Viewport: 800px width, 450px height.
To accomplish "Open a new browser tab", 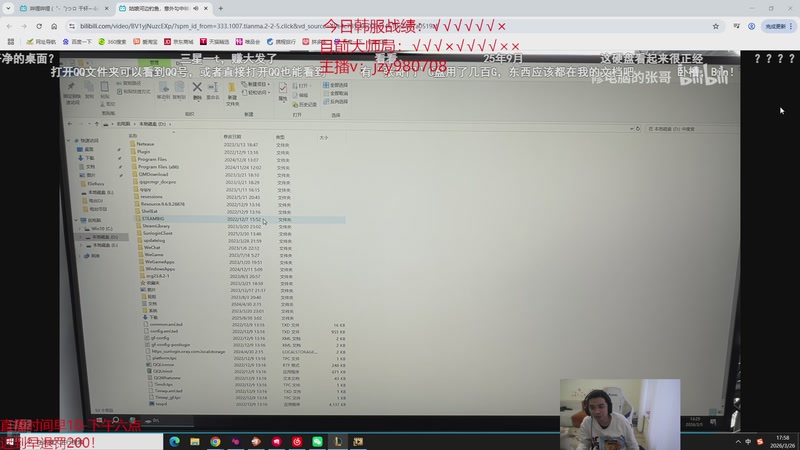I will tap(220, 8).
